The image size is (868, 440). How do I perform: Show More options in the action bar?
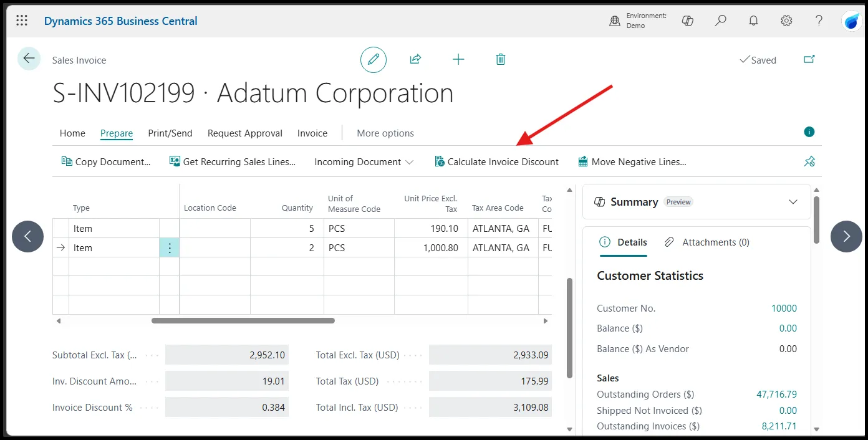(385, 133)
